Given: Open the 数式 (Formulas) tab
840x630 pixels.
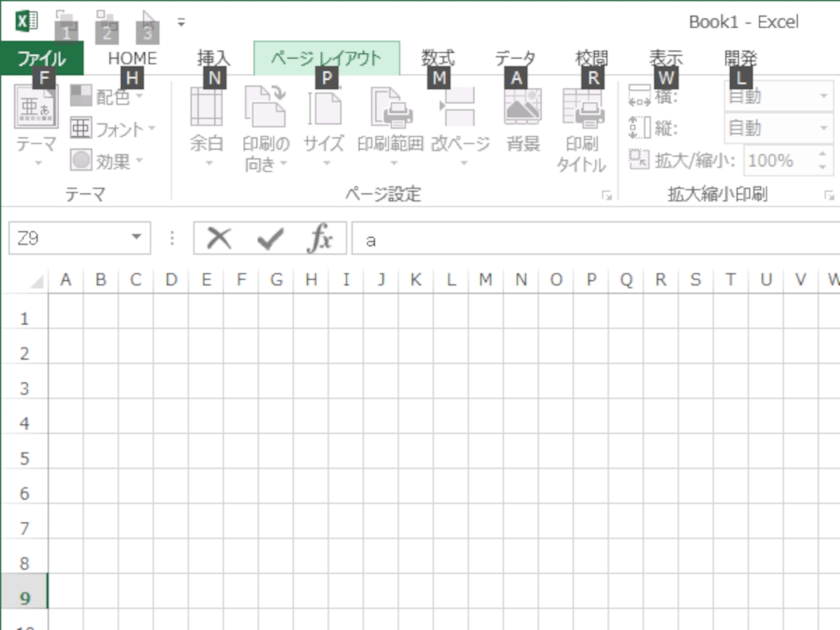Looking at the screenshot, I should (437, 59).
